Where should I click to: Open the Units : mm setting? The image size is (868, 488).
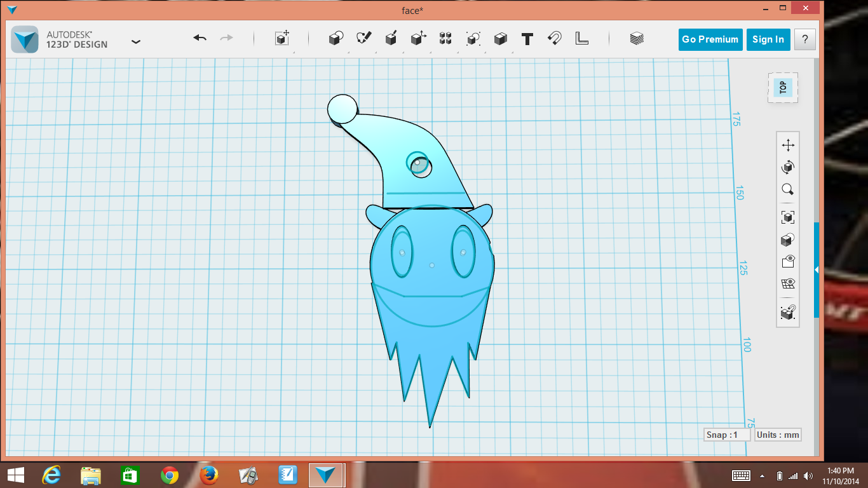click(x=778, y=435)
